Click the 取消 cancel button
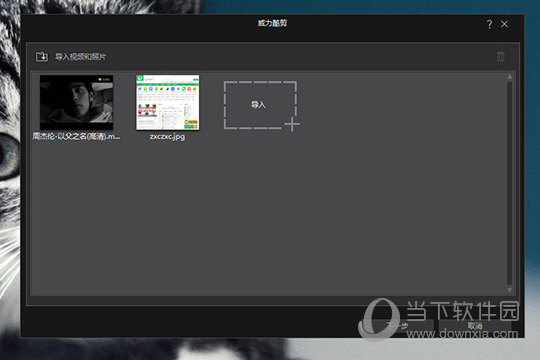 (475, 326)
